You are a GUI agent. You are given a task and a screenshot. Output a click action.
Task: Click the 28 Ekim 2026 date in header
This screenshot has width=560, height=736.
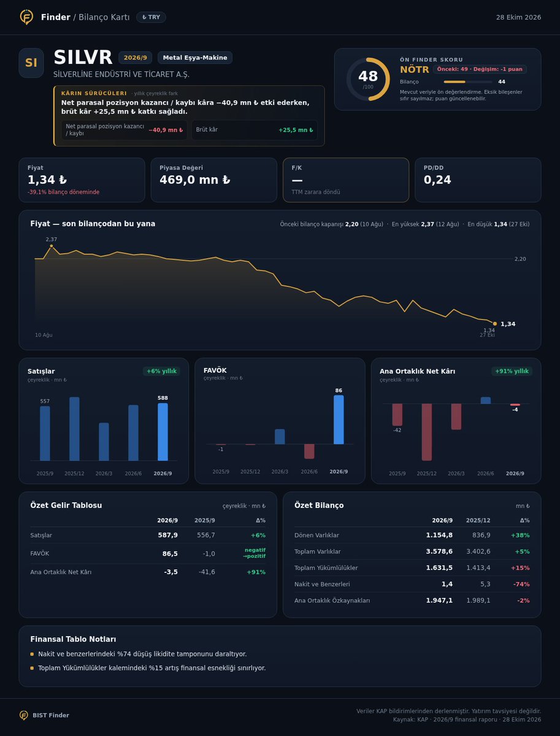pos(518,17)
